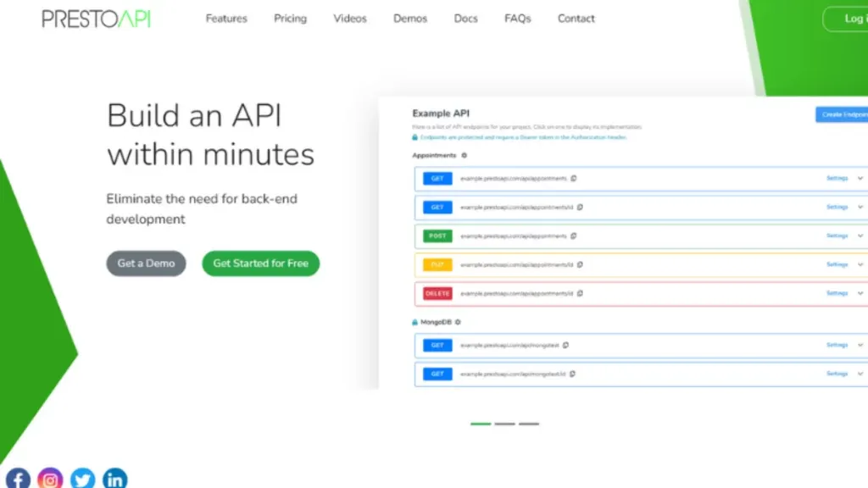The image size is (868, 488).
Task: Click the blue Create Endpoint button
Action: click(x=842, y=114)
